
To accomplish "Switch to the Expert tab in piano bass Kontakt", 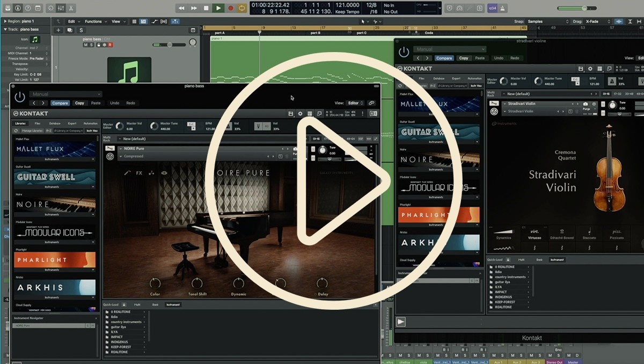I will (72, 123).
